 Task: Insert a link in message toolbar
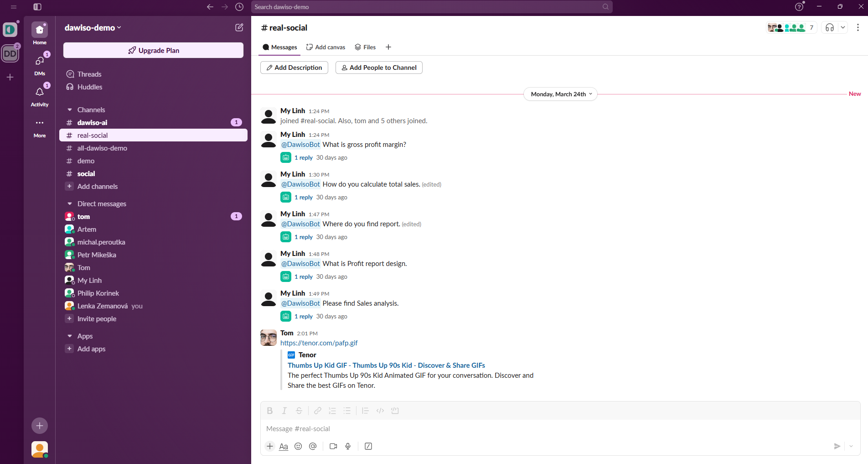318,411
